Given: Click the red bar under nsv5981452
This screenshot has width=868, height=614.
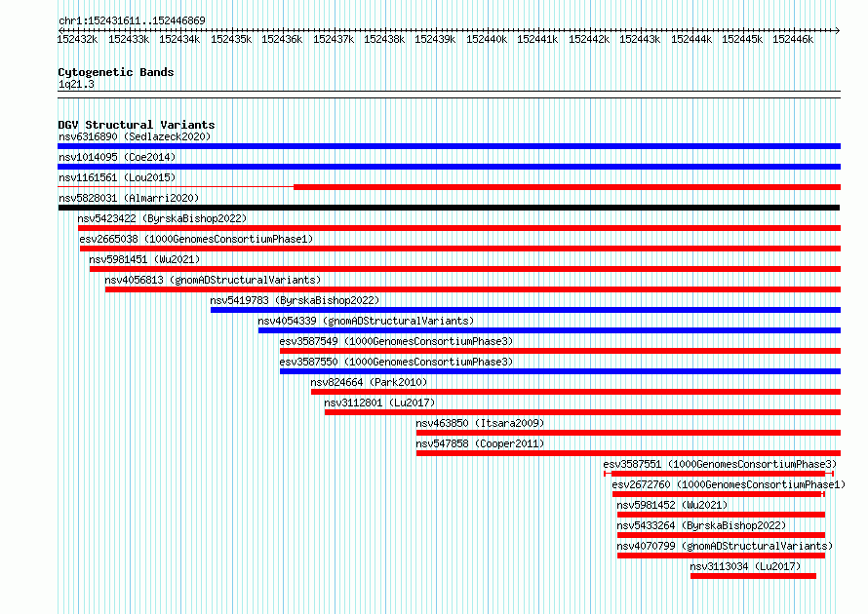Looking at the screenshot, I should [721, 515].
